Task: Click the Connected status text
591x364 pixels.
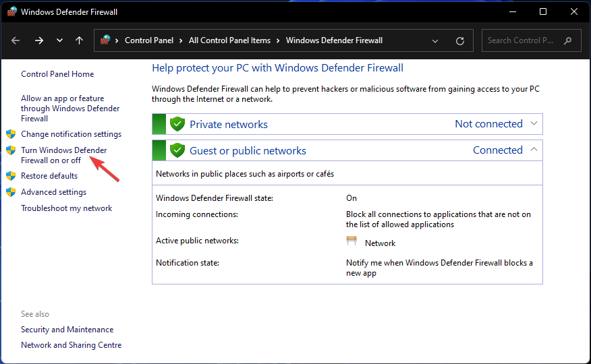Action: (497, 150)
